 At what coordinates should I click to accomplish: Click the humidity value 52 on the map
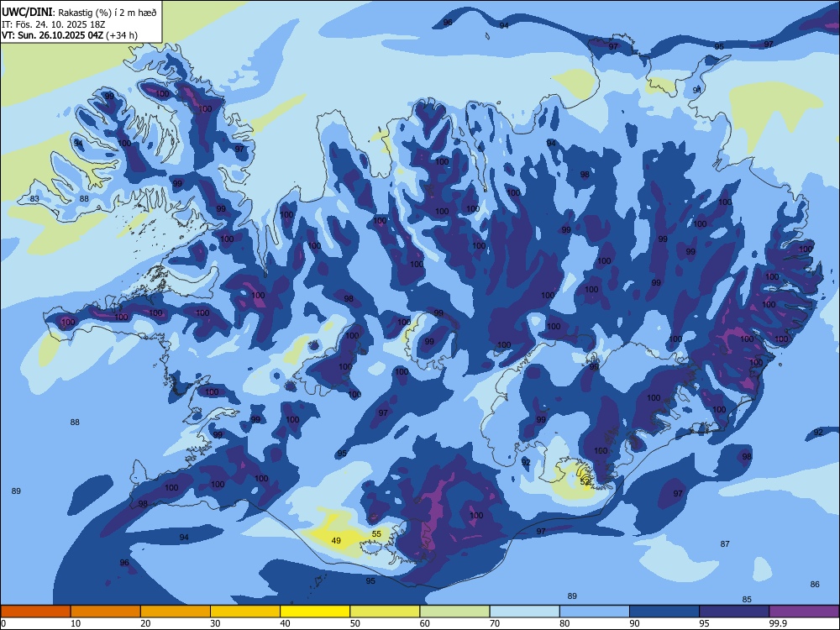click(585, 482)
